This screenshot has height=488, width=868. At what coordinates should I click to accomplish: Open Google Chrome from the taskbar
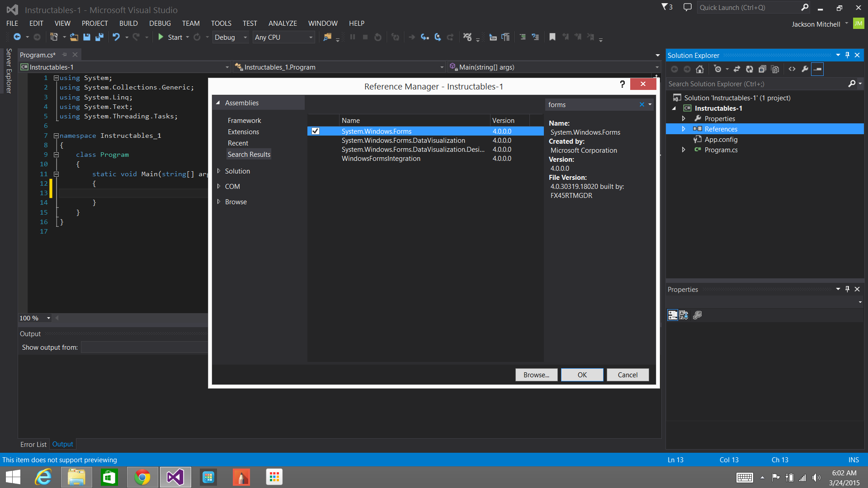point(142,477)
